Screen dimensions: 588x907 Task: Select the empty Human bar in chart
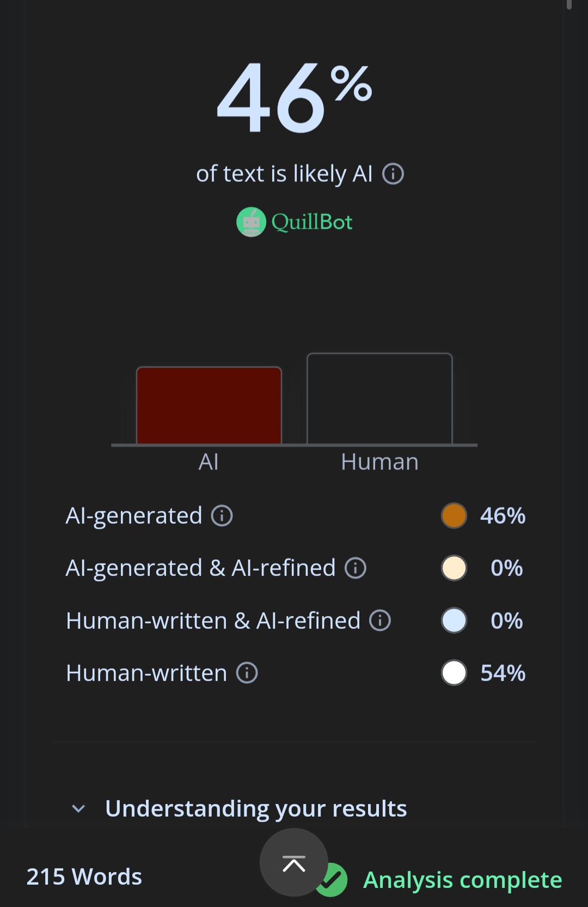[379, 399]
